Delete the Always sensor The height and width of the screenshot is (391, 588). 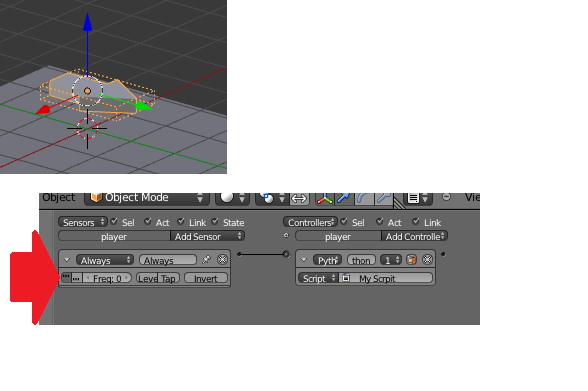(222, 260)
